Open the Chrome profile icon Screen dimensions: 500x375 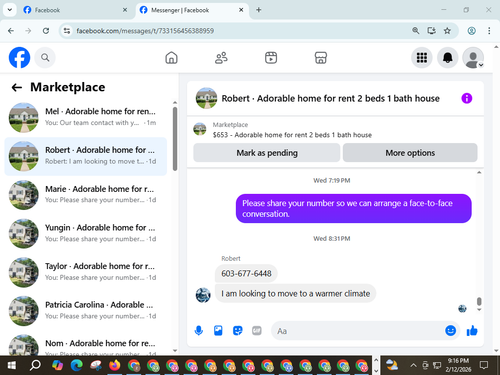[471, 31]
